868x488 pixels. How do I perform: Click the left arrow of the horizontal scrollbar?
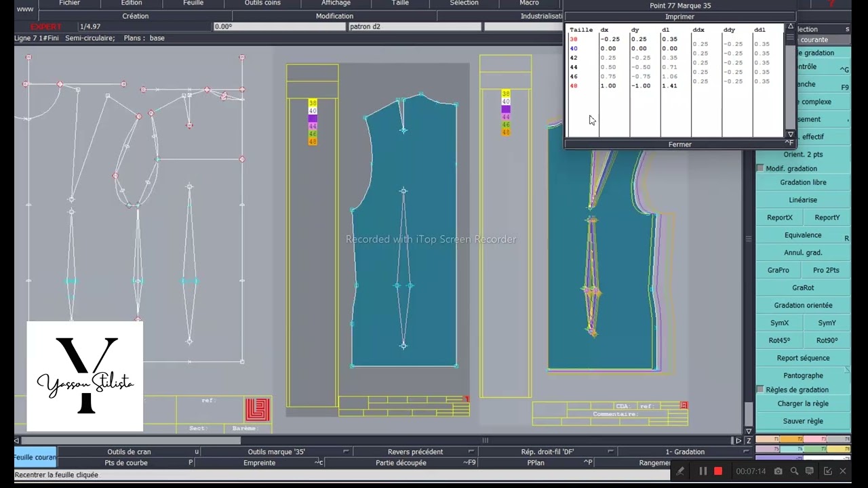17,441
